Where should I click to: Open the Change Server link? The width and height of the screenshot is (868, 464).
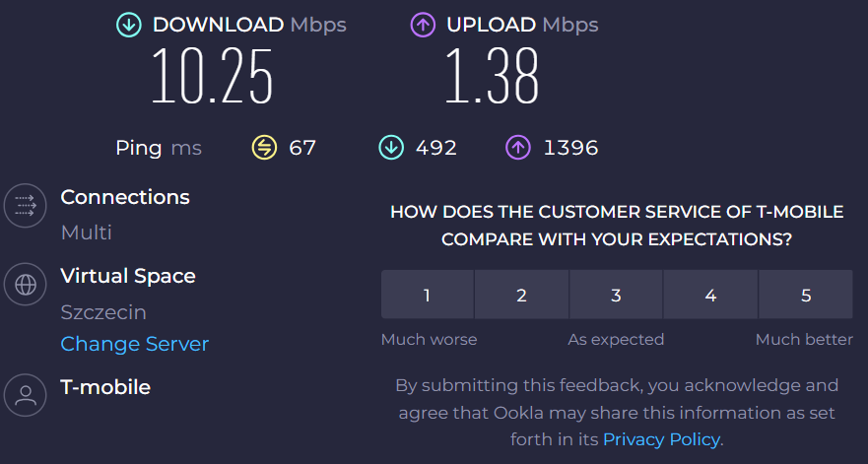coord(135,344)
